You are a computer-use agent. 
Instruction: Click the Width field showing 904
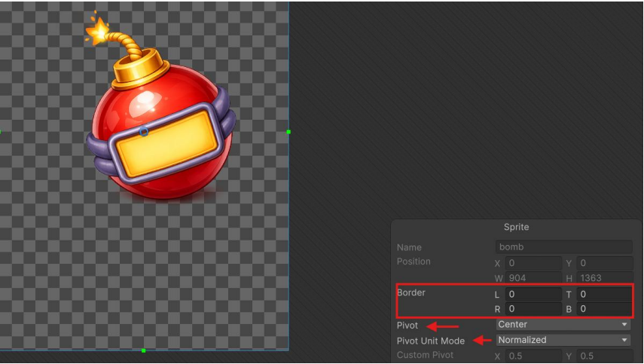tap(533, 278)
